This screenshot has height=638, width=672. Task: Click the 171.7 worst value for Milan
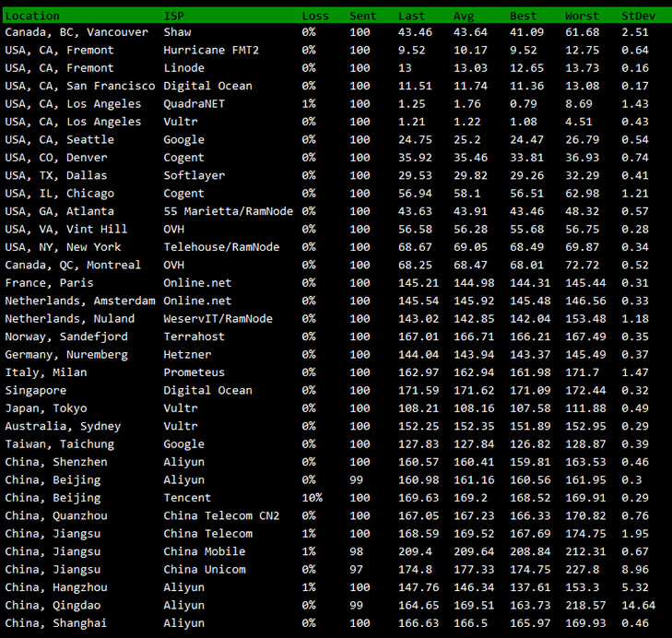(x=582, y=373)
